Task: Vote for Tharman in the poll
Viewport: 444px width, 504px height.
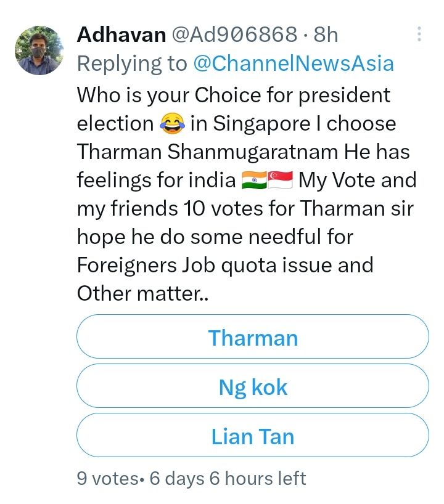Action: point(252,338)
